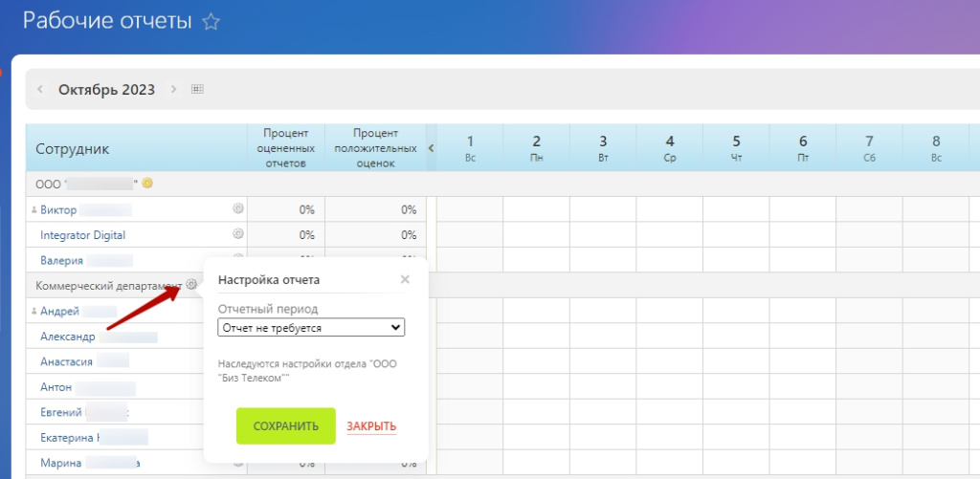Open the calendar grid picker icon
This screenshot has height=479, width=980.
pos(197,90)
